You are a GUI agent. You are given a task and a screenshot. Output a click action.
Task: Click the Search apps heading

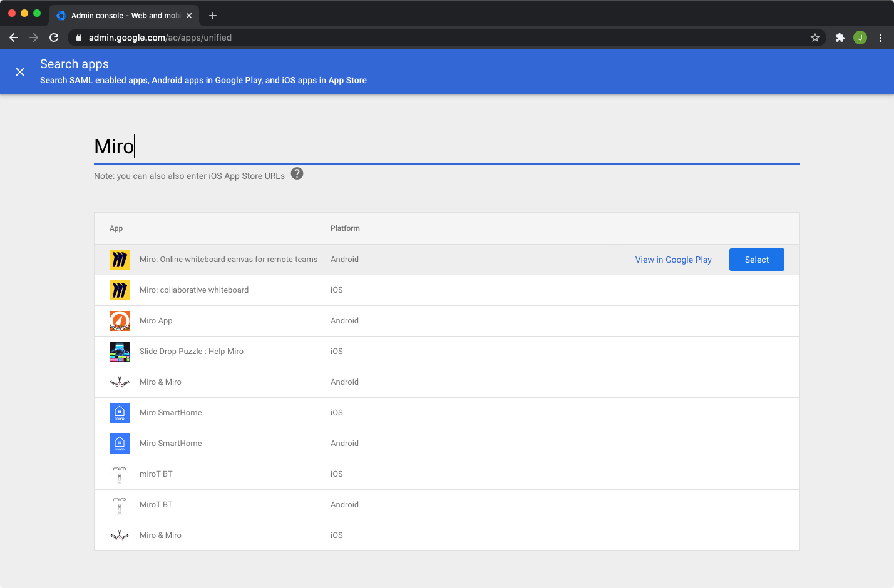pos(74,64)
